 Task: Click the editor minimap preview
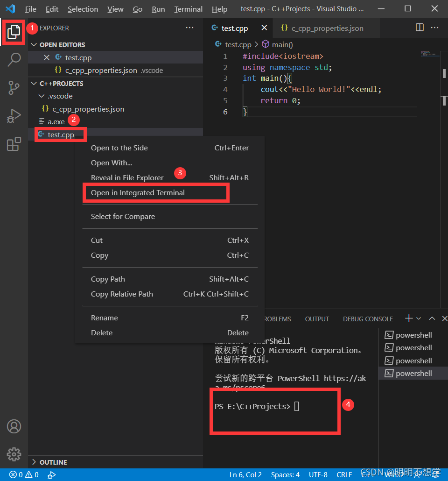430,54
